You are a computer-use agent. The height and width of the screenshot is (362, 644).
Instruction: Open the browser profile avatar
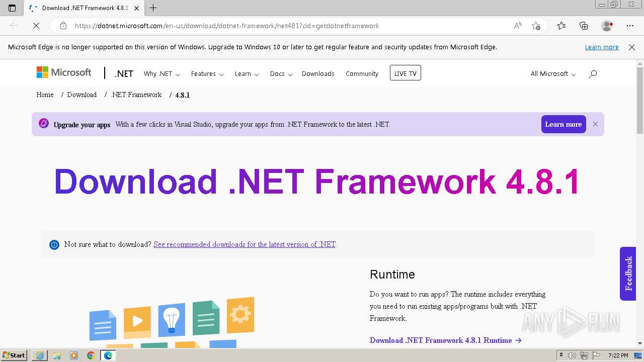coord(607,26)
